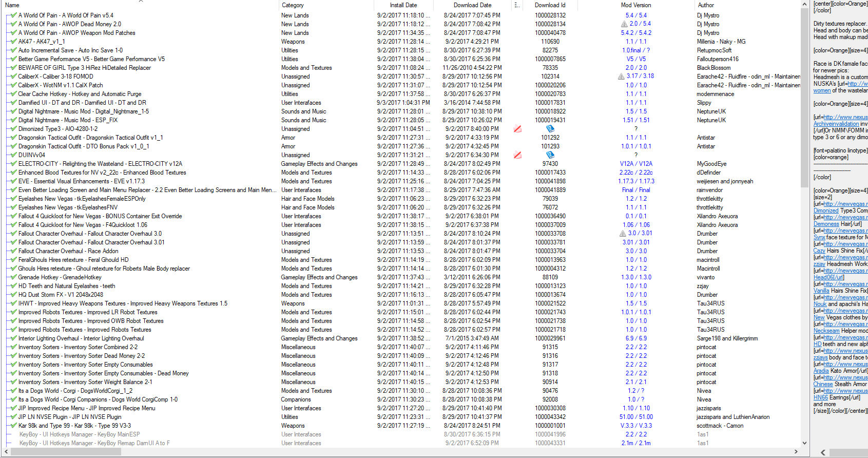Open version link 1.17.3 / 1.17.3

tap(636, 181)
